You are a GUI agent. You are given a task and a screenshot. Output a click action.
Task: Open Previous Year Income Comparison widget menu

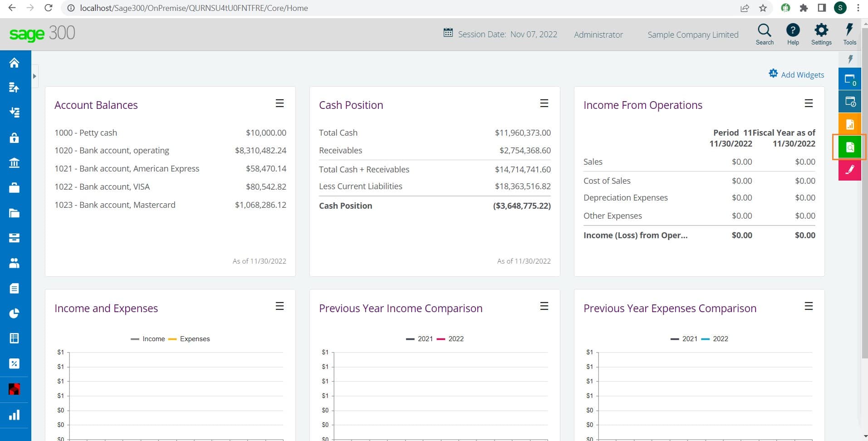544,306
